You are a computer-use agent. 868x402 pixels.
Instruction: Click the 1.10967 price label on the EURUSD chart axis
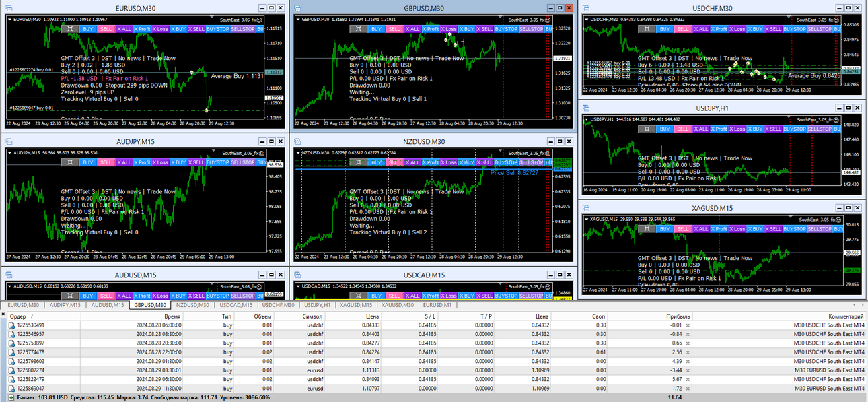tap(275, 98)
